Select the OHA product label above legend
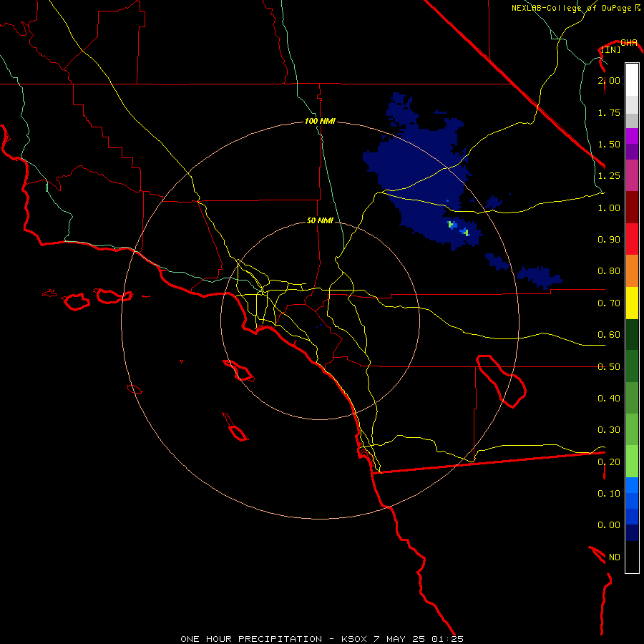Screen dimensions: 644x644 coord(628,43)
